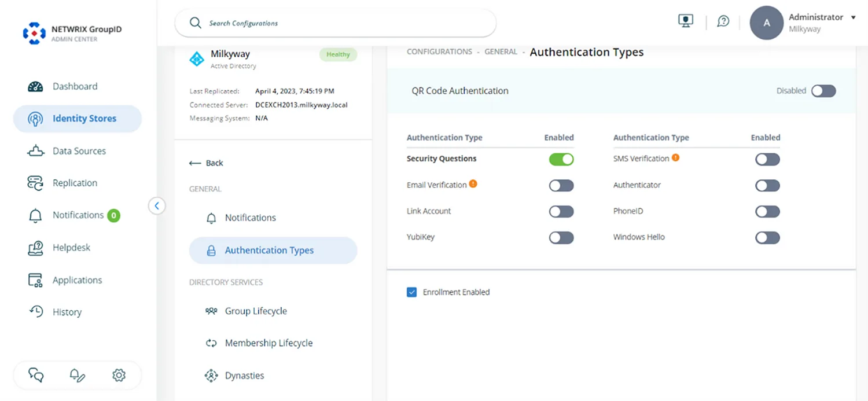Image resolution: width=868 pixels, height=401 pixels.
Task: Click the Security Questions label
Action: (442, 159)
